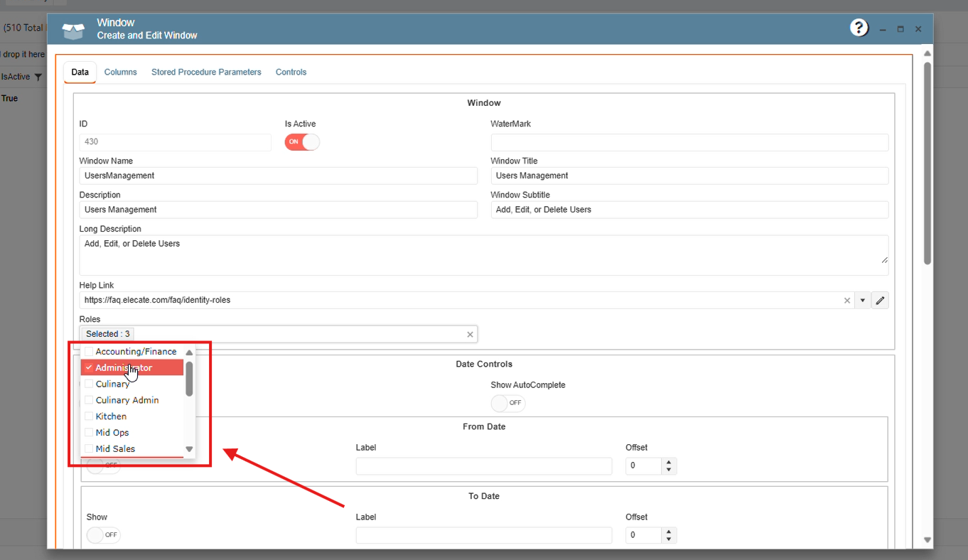Click the disabled ID field showing 430
The image size is (968, 560).
(x=175, y=142)
